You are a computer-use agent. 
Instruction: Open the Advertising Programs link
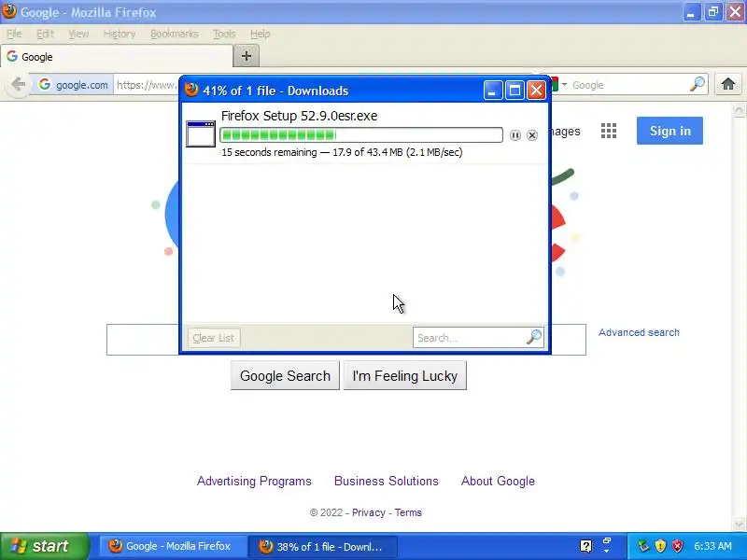click(254, 481)
